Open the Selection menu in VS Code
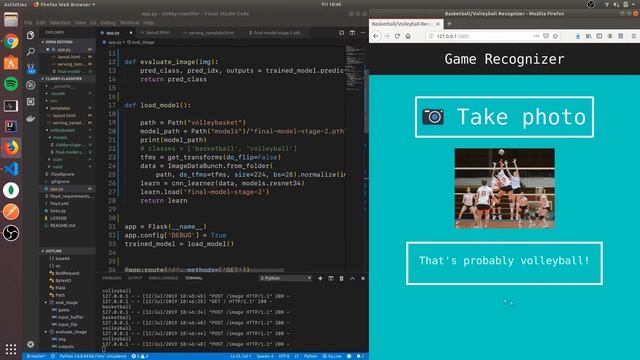 [60, 23]
